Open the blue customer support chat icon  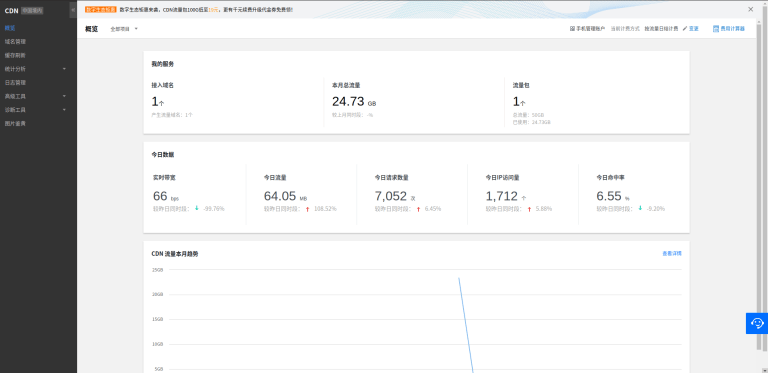(x=757, y=323)
